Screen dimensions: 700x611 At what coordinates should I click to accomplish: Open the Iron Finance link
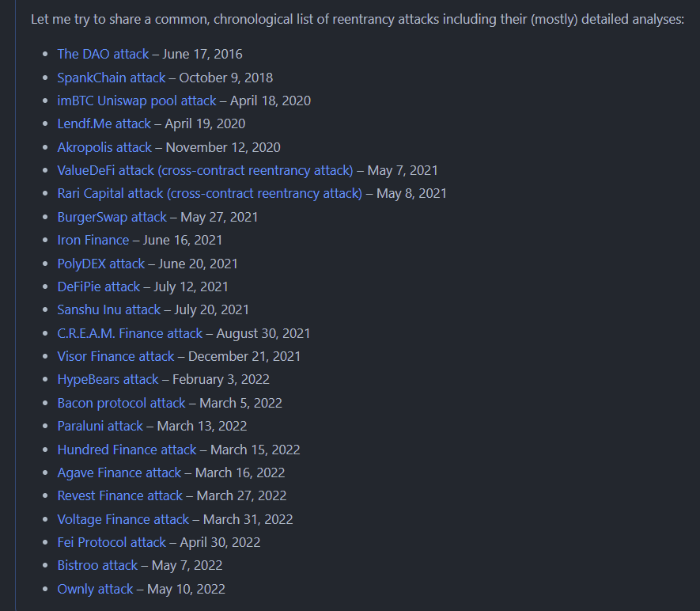tap(93, 240)
